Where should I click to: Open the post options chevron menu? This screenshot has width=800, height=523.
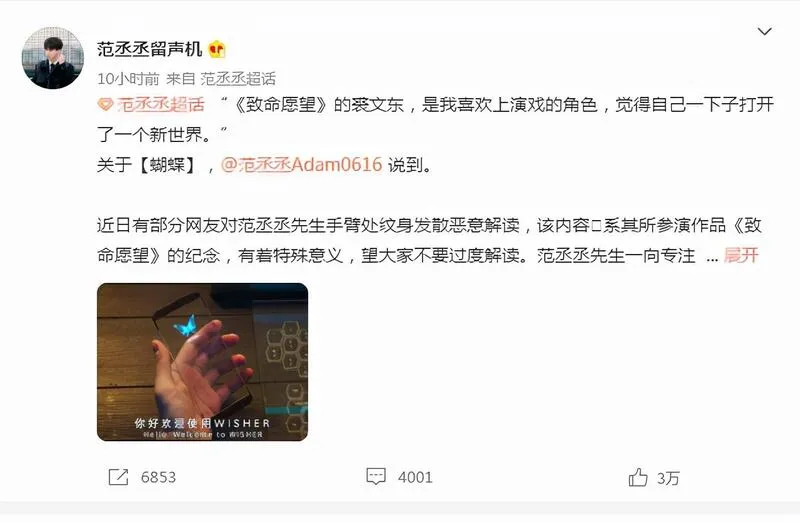tap(764, 32)
